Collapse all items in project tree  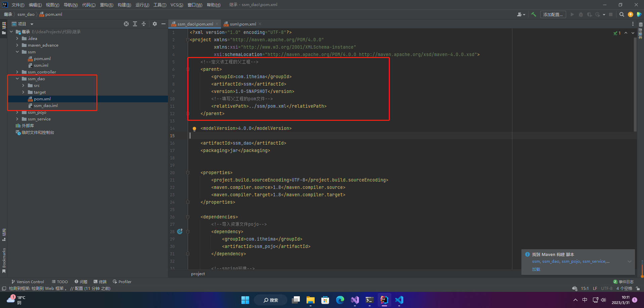click(x=144, y=24)
